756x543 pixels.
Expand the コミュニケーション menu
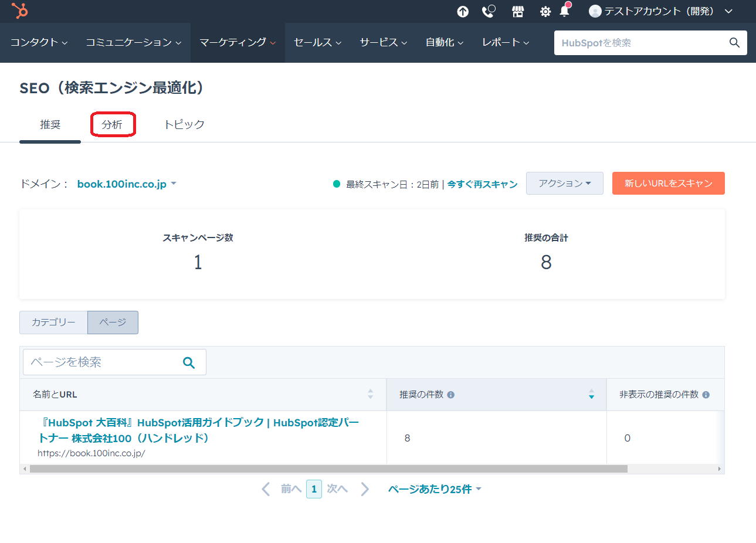134,42
